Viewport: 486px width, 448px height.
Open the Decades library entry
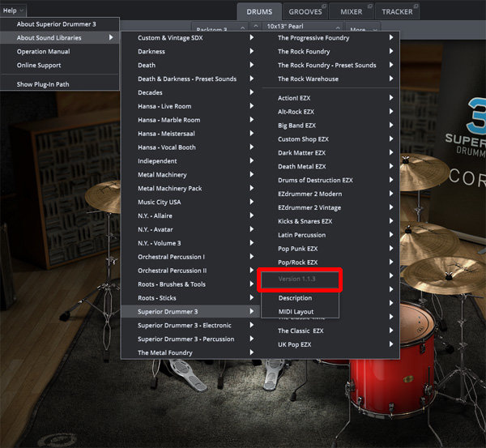click(190, 92)
